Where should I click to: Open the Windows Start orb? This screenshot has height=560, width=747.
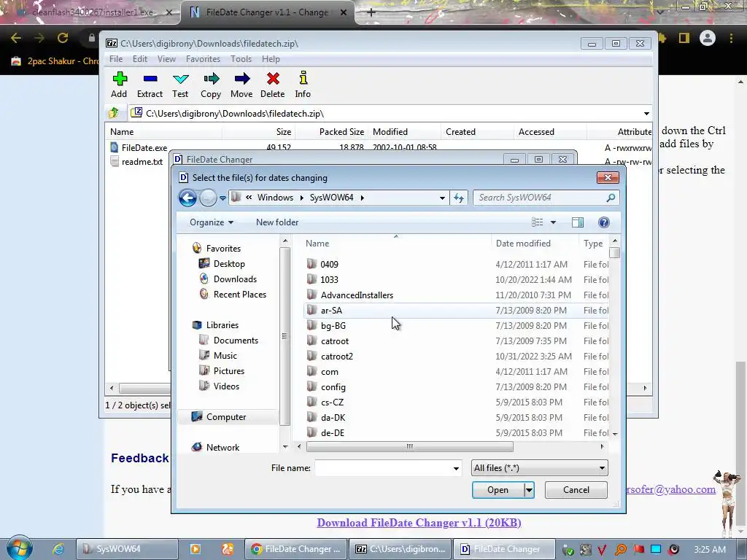point(19,548)
